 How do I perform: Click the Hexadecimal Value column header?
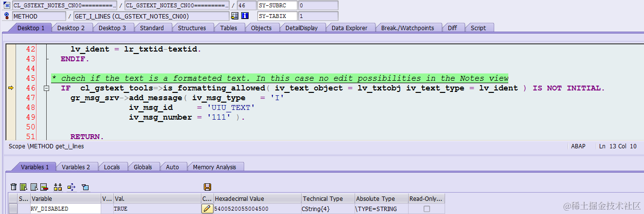click(257, 198)
